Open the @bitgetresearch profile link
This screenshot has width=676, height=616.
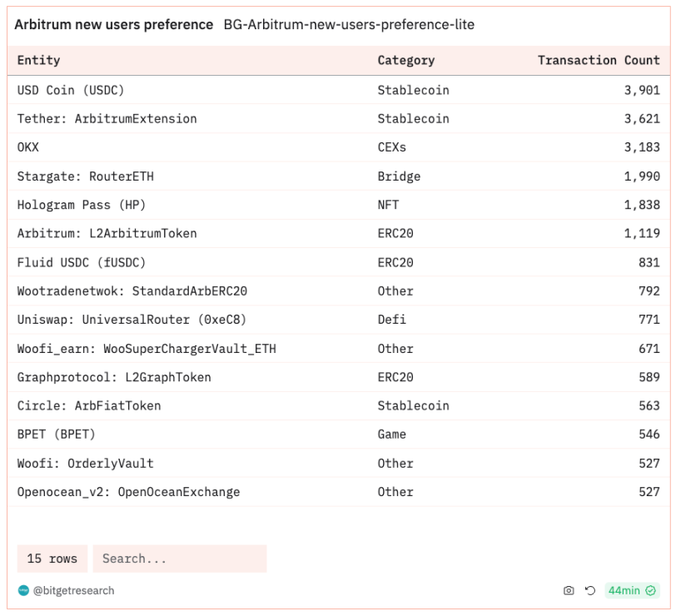(x=73, y=591)
